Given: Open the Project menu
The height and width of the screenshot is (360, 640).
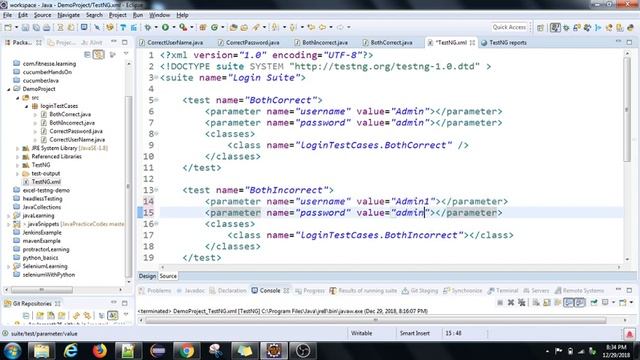Looking at the screenshot, I should [118, 15].
